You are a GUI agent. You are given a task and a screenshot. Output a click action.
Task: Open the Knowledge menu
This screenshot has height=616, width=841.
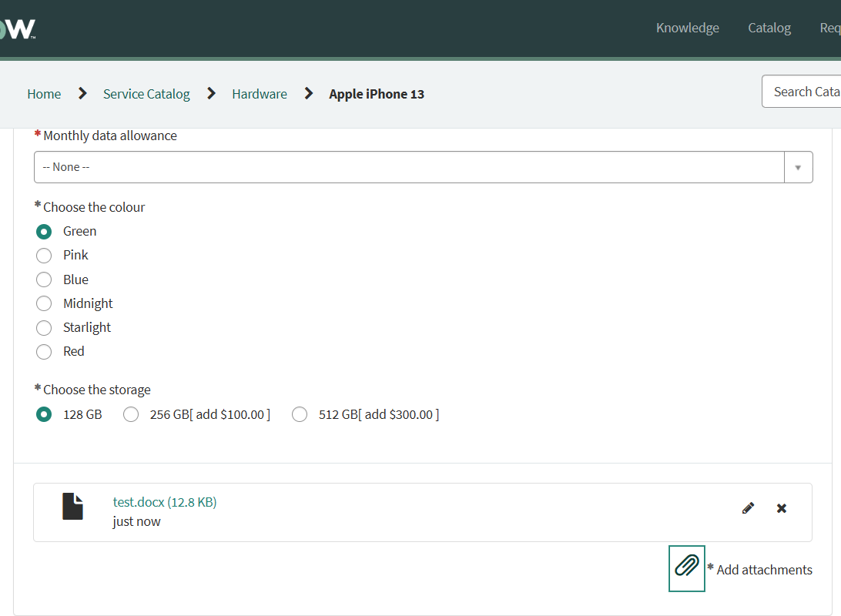coord(688,28)
